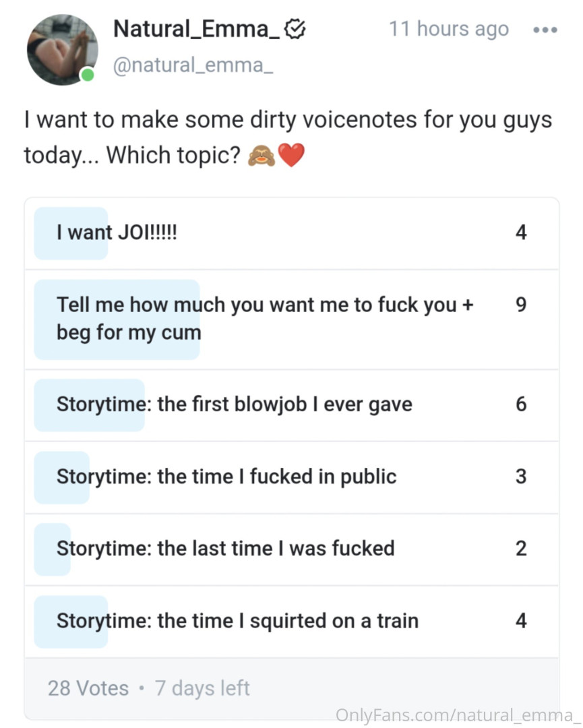
Task: Vote for the Storytime 'on a train' option
Action: tap(291, 621)
